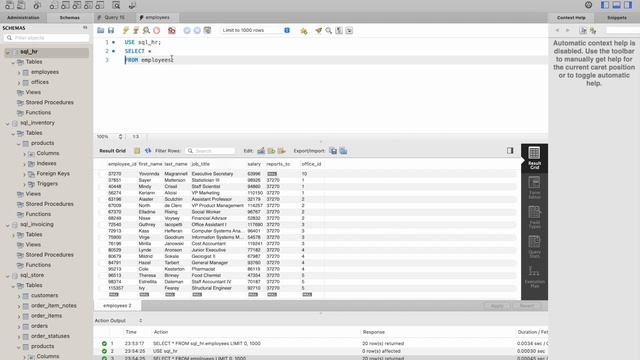Collapse the sql_hr schema
640x360 pixels.
coord(8,52)
